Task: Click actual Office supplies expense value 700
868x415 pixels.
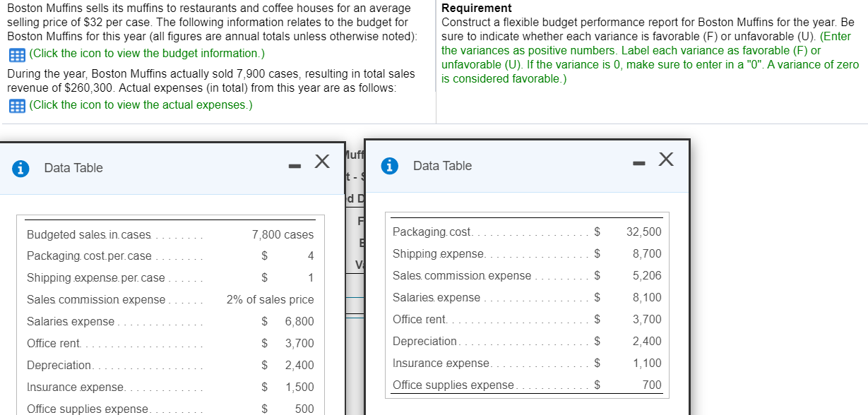Action: coord(653,385)
